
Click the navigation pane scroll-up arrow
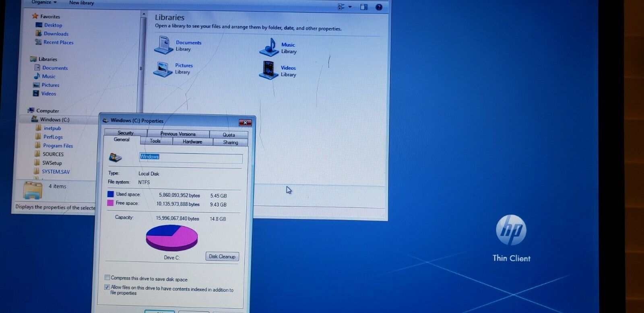click(x=143, y=14)
